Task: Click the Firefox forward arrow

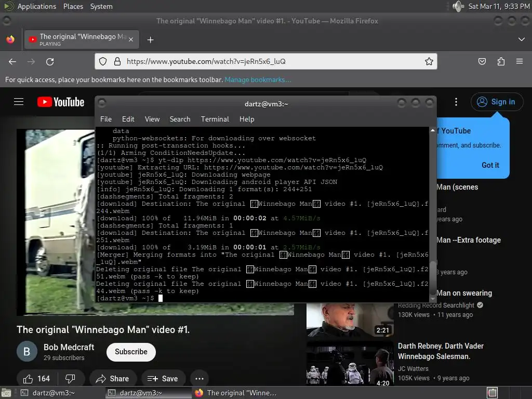Action: coord(31,61)
